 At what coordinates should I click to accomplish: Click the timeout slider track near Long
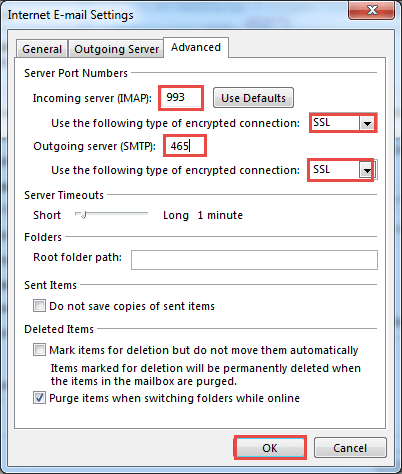[x=142, y=214]
